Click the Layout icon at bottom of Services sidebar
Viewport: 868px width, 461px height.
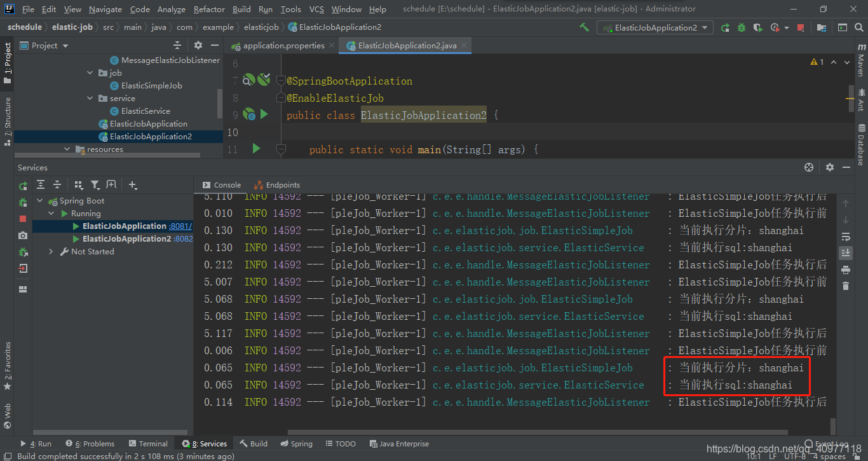coord(23,289)
